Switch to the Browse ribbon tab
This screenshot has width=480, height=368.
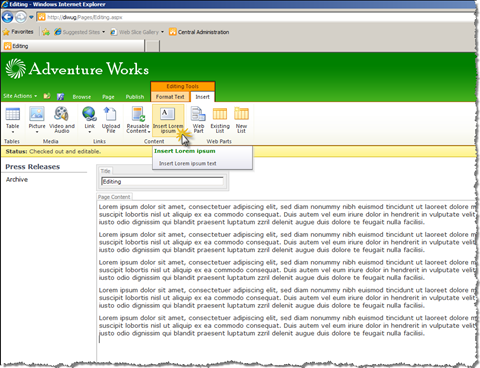tap(82, 97)
